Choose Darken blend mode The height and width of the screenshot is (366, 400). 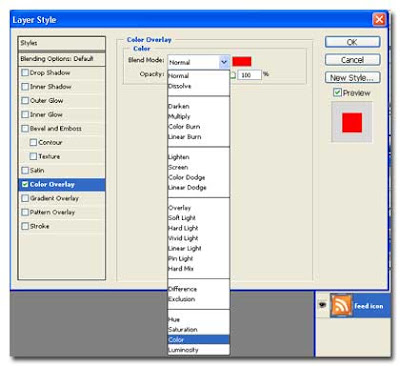(x=199, y=106)
